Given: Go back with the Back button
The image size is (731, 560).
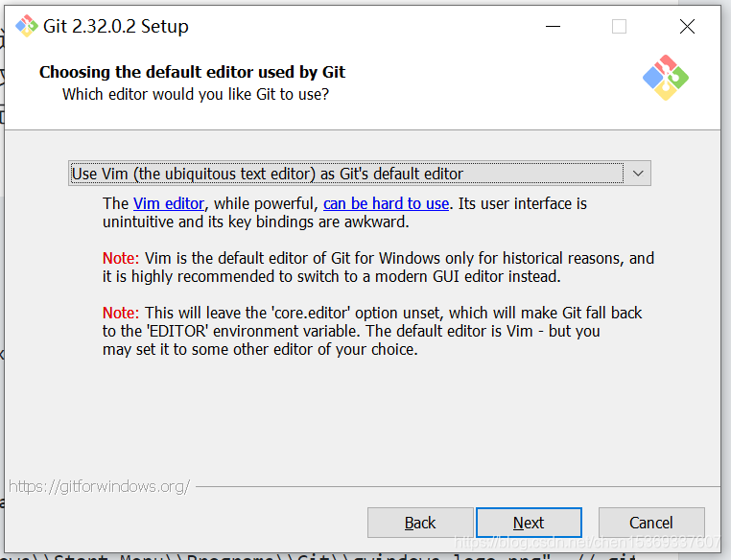Looking at the screenshot, I should click(x=420, y=523).
